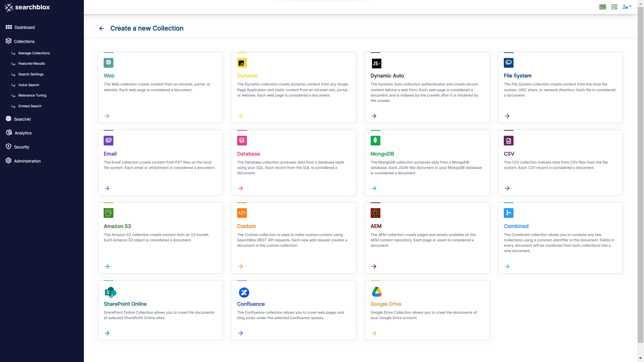The width and height of the screenshot is (644, 362).
Task: Click the AEM collection icon
Action: (375, 213)
